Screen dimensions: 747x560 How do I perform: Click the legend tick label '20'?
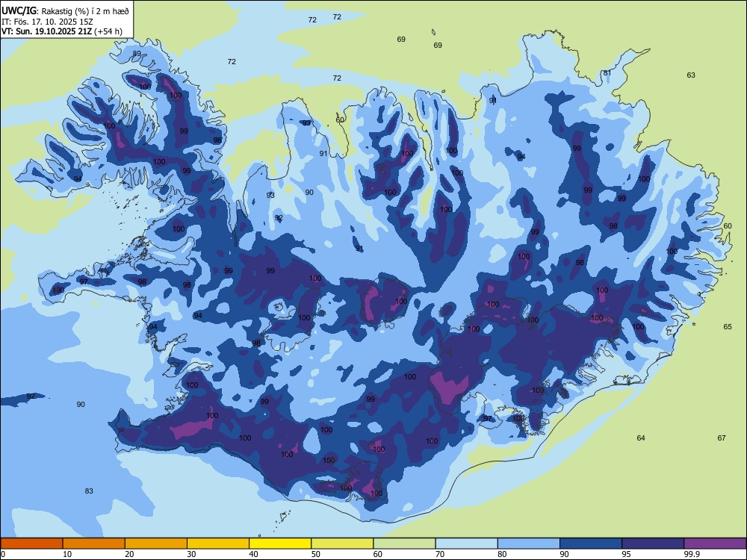(129, 554)
